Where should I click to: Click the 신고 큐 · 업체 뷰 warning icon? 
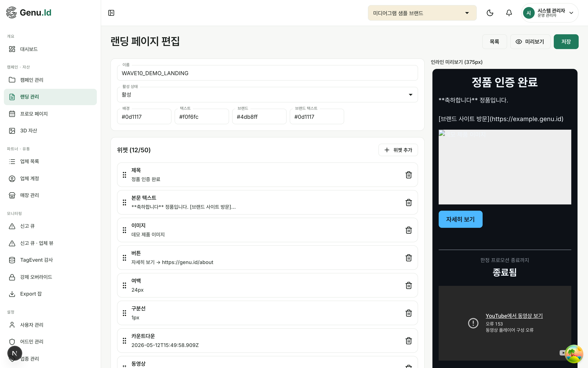[x=12, y=243]
